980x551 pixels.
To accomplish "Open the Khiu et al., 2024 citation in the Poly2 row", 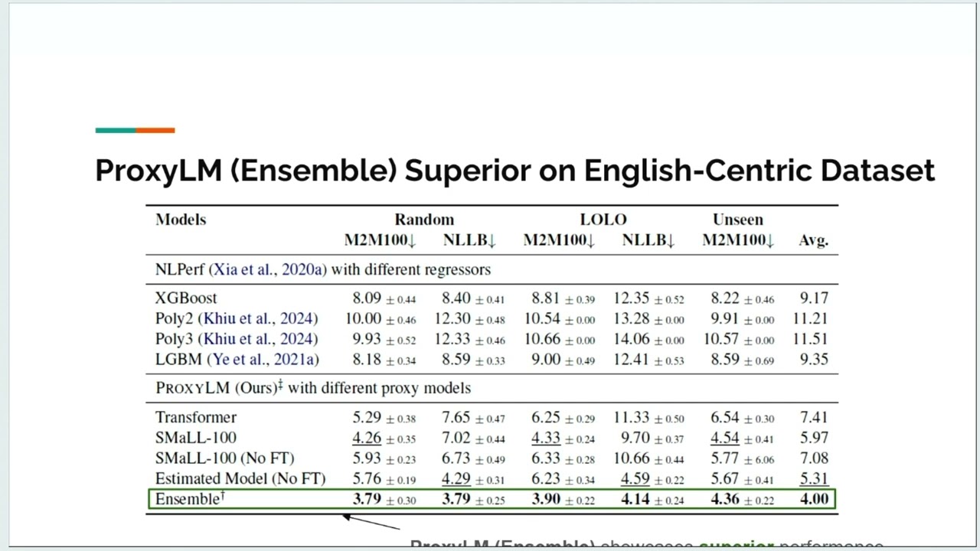I will click(260, 318).
